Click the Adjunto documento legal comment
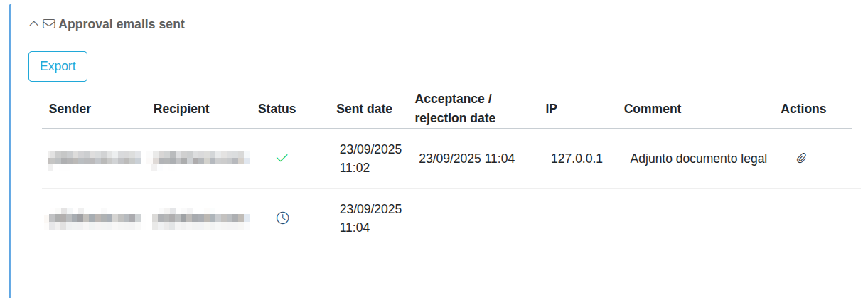The image size is (868, 298). click(698, 159)
